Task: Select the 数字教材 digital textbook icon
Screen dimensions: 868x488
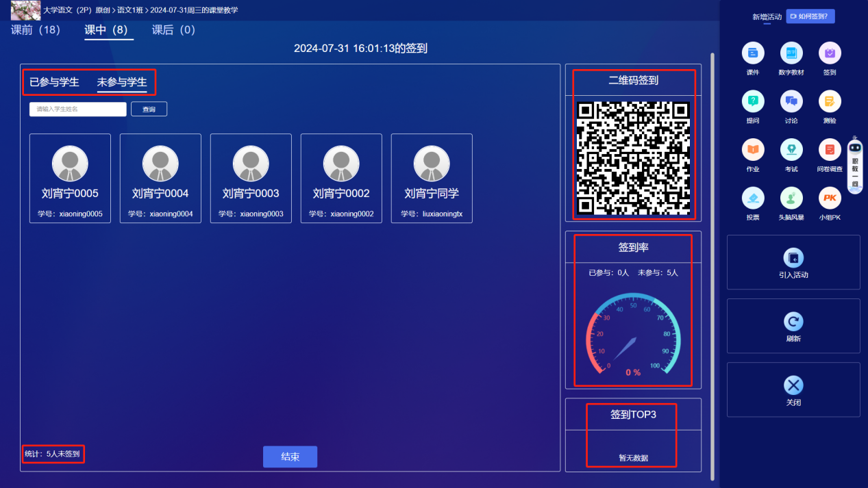Action: pyautogui.click(x=791, y=54)
